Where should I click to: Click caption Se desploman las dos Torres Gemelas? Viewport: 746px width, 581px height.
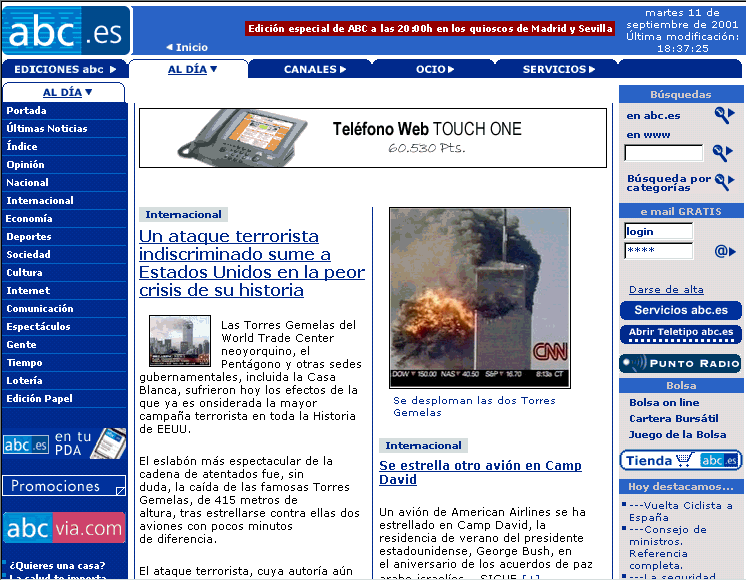[x=474, y=406]
